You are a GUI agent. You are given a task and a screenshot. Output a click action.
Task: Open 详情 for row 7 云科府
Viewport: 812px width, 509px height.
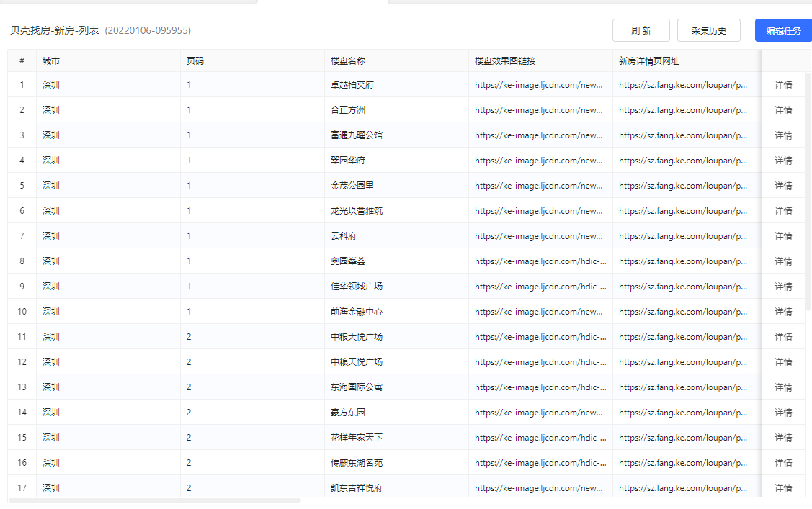point(783,236)
